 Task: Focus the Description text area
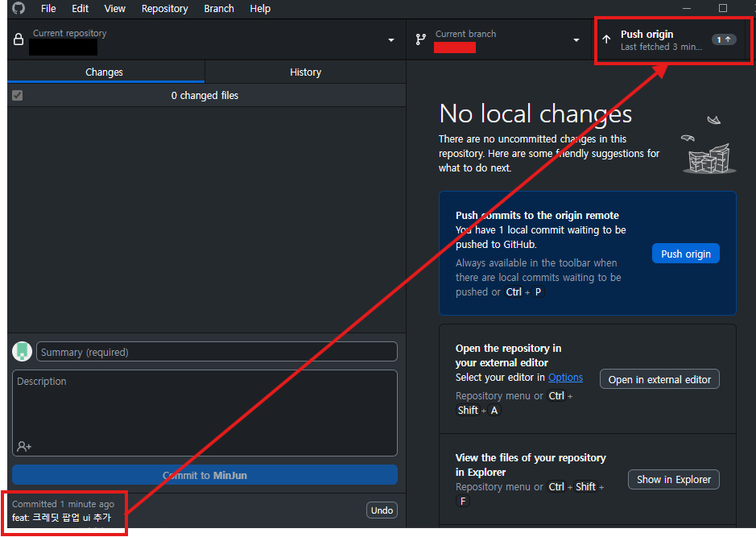coord(205,413)
